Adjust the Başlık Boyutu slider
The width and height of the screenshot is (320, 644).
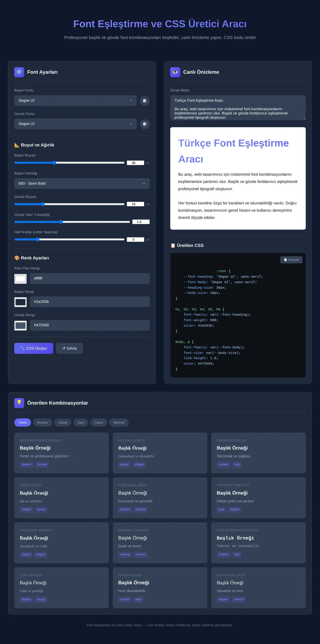click(69, 163)
